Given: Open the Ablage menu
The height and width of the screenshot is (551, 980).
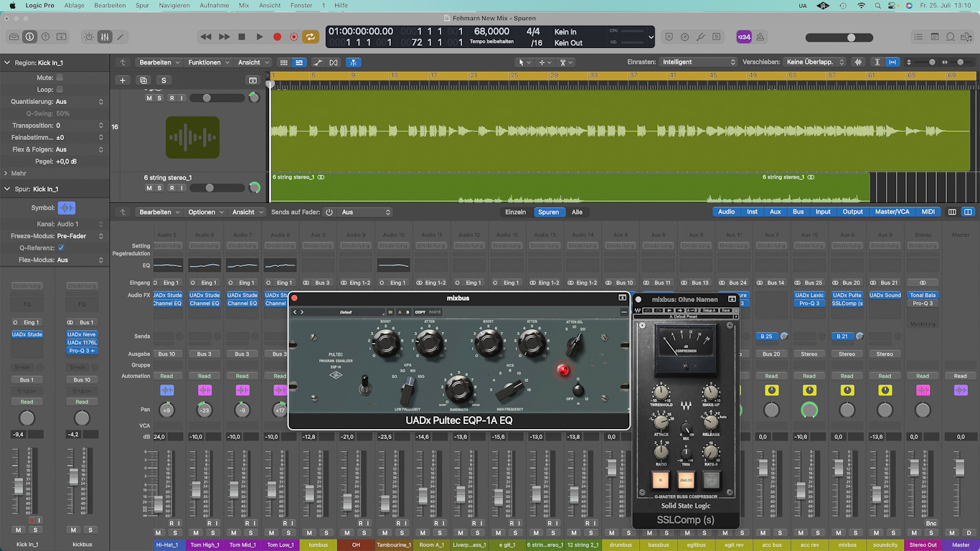Looking at the screenshot, I should point(74,5).
